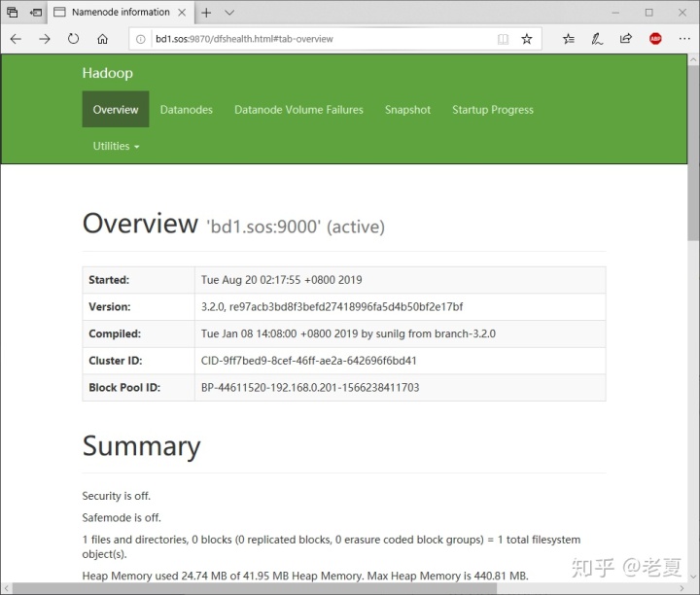This screenshot has height=595, width=700.
Task: Add page to favorites star
Action: [x=527, y=39]
